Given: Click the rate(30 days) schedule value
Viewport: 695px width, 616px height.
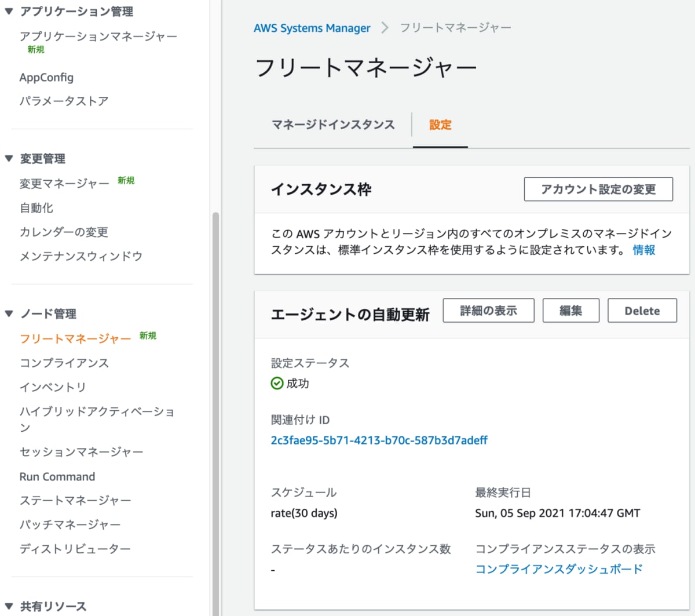Looking at the screenshot, I should (x=304, y=513).
